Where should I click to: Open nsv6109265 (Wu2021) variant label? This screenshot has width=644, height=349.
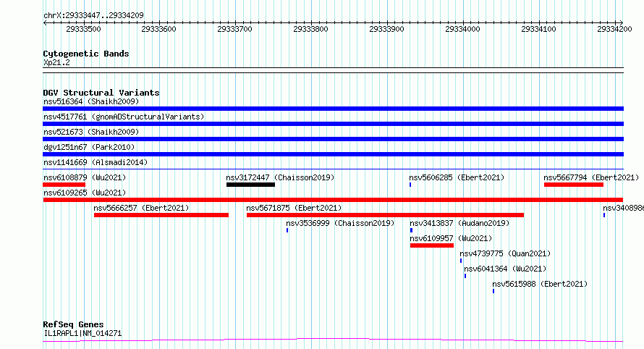[x=85, y=193]
